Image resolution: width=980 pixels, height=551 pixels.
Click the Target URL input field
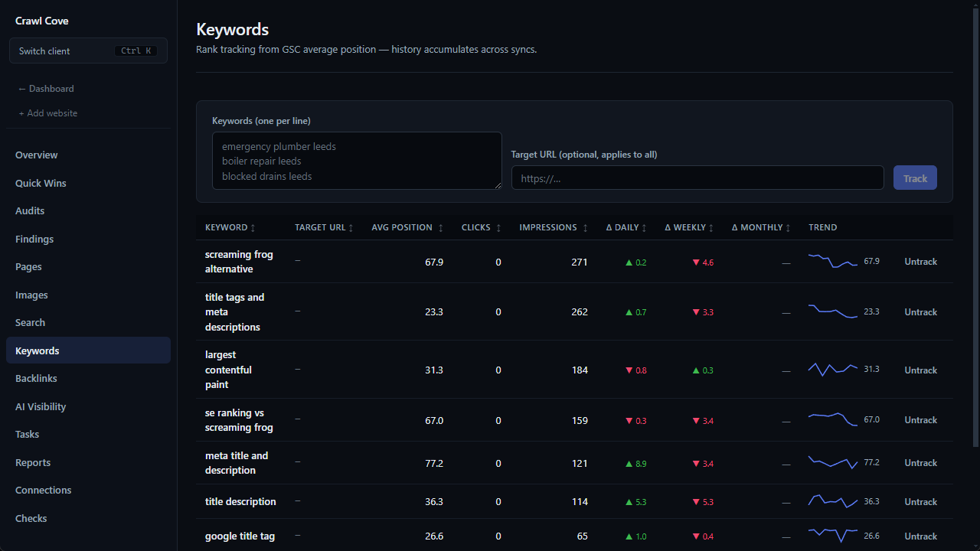(697, 178)
